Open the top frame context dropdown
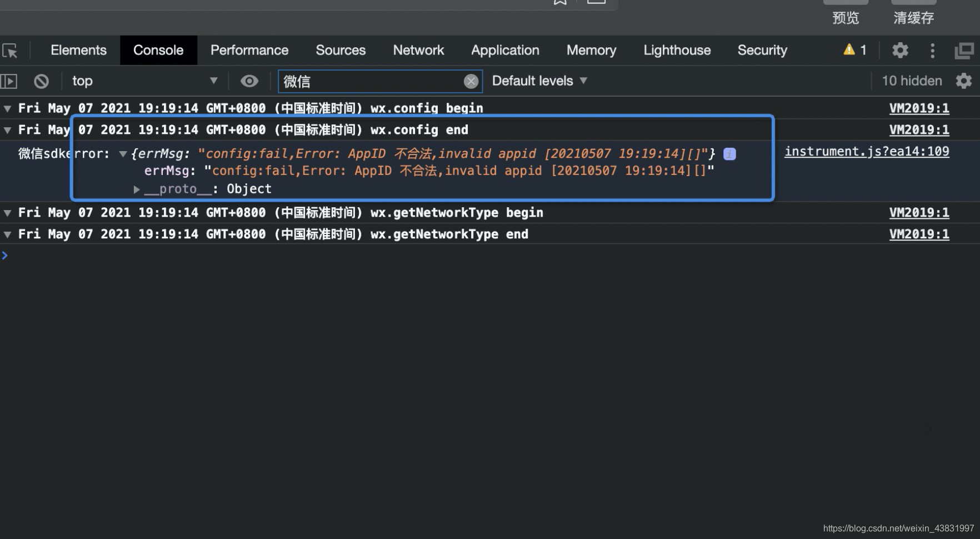980x539 pixels. tap(144, 81)
